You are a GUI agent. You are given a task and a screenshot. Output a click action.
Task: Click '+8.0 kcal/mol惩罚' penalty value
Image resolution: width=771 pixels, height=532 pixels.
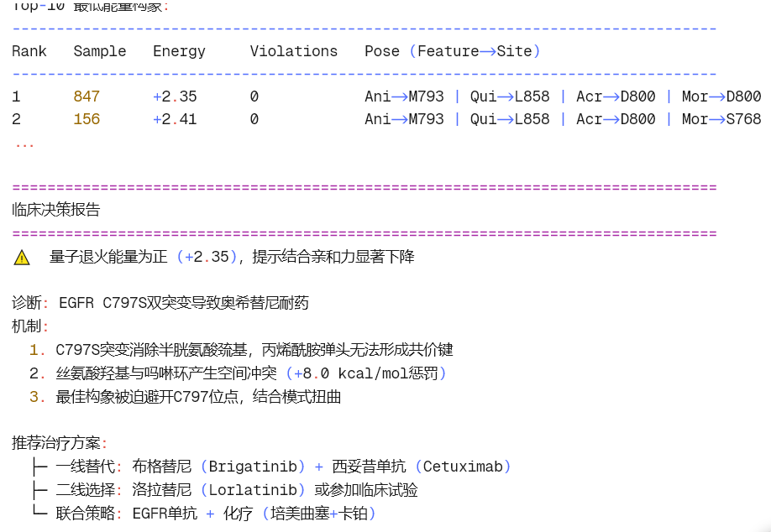click(x=366, y=373)
